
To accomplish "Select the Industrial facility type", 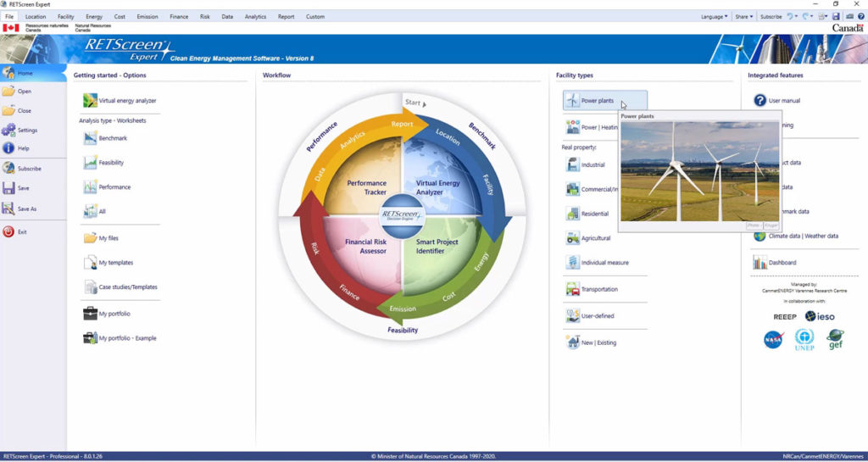I will 585,165.
